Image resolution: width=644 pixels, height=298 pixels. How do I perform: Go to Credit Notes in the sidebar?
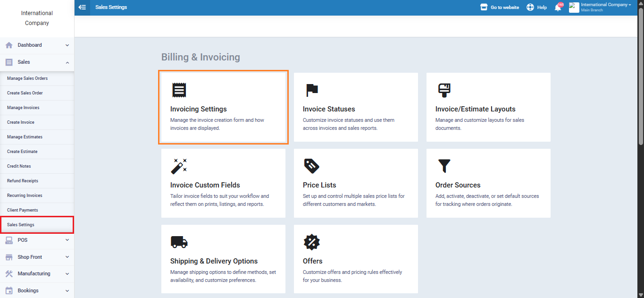19,166
